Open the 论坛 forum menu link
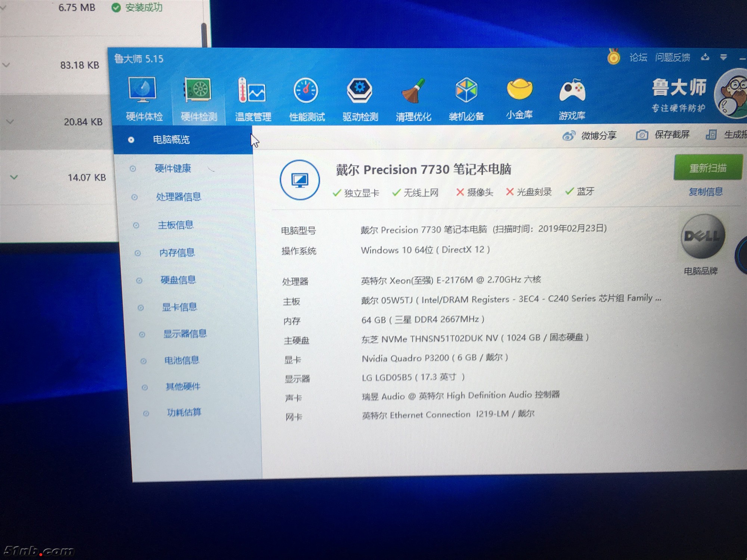Image resolution: width=747 pixels, height=560 pixels. coord(638,57)
